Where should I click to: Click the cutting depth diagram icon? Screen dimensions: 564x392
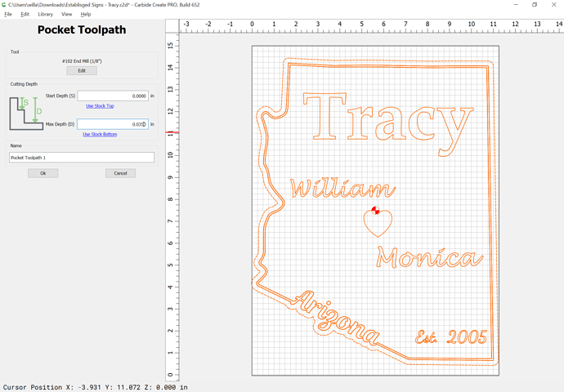(x=26, y=114)
